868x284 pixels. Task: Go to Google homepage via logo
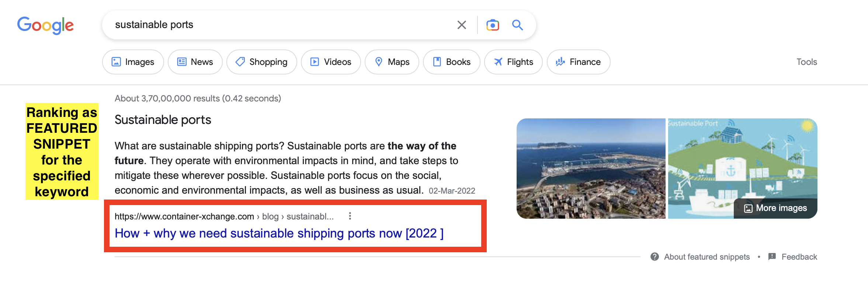tap(45, 25)
